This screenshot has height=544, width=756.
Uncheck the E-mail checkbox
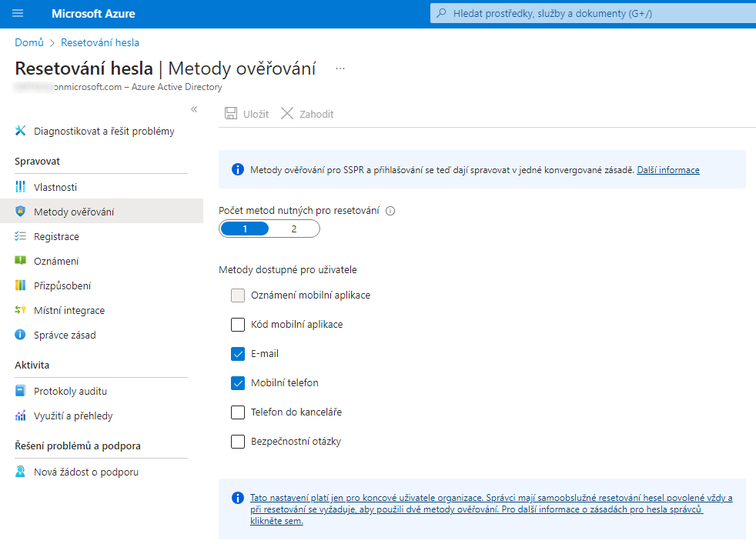pos(238,354)
